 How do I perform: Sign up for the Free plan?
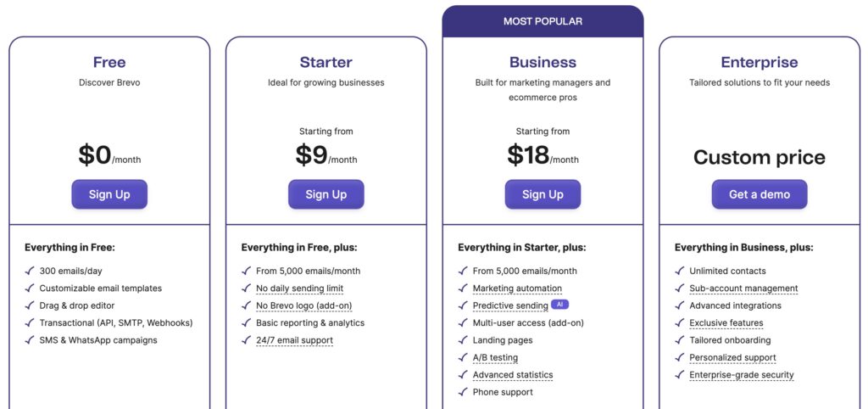(109, 194)
